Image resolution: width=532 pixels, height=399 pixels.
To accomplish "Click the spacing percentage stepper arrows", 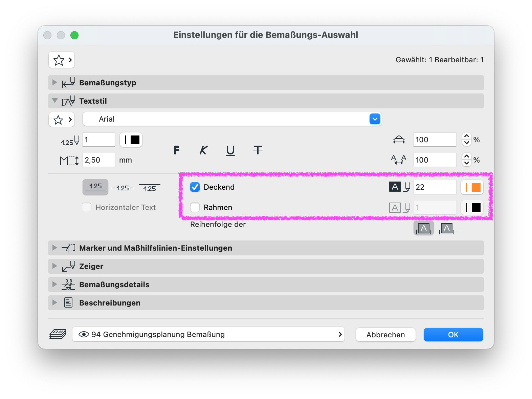I will pyautogui.click(x=467, y=160).
